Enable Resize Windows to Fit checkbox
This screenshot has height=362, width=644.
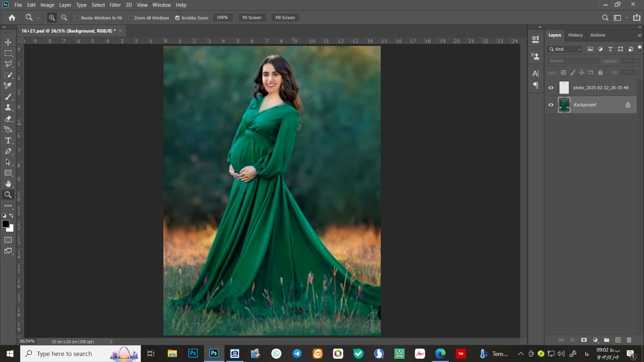coord(77,18)
